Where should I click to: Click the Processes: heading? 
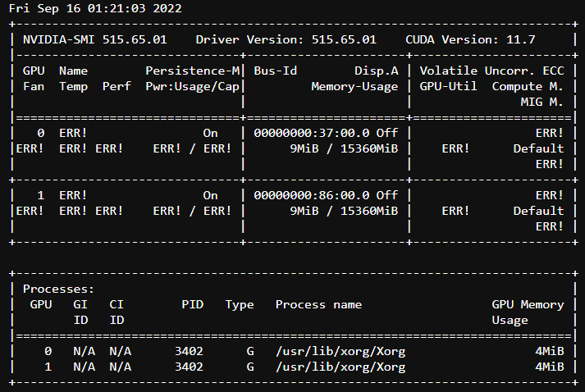pyautogui.click(x=58, y=289)
